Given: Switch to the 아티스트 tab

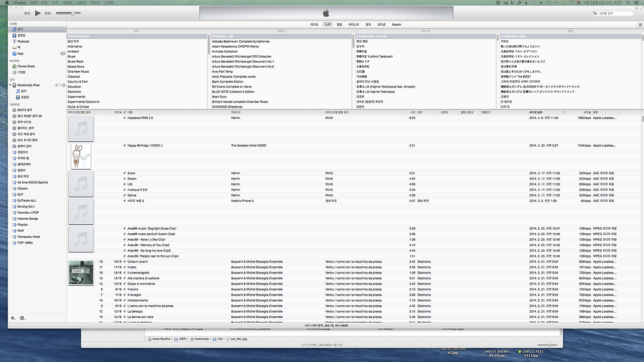Looking at the screenshot, I should point(354,24).
